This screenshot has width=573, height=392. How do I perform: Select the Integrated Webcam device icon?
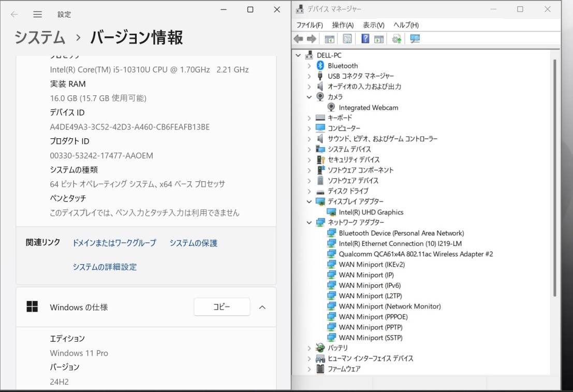[331, 107]
